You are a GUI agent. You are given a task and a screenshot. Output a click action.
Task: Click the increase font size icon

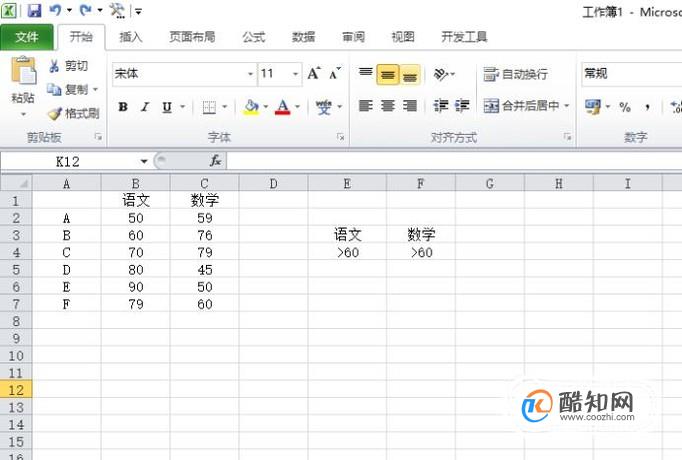point(314,73)
